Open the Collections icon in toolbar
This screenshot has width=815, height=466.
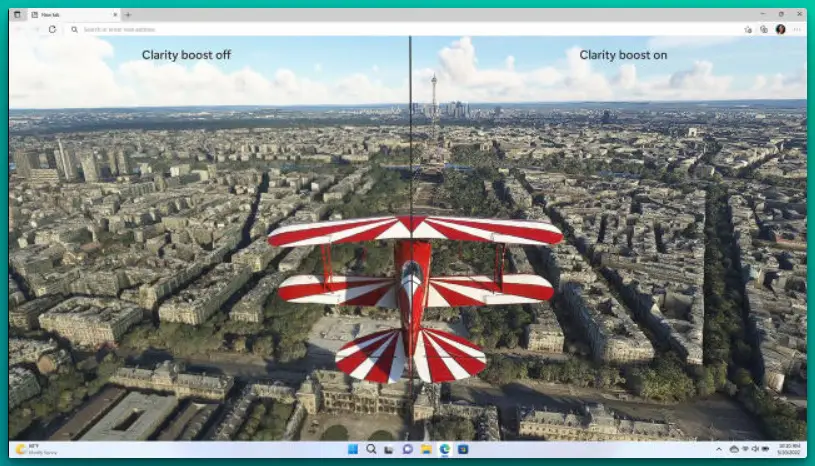pos(764,30)
